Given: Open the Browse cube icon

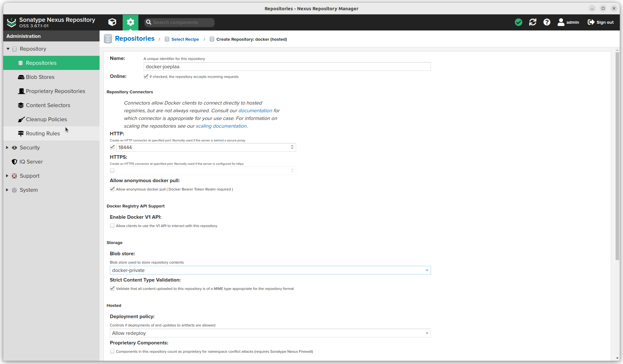Looking at the screenshot, I should [x=112, y=22].
